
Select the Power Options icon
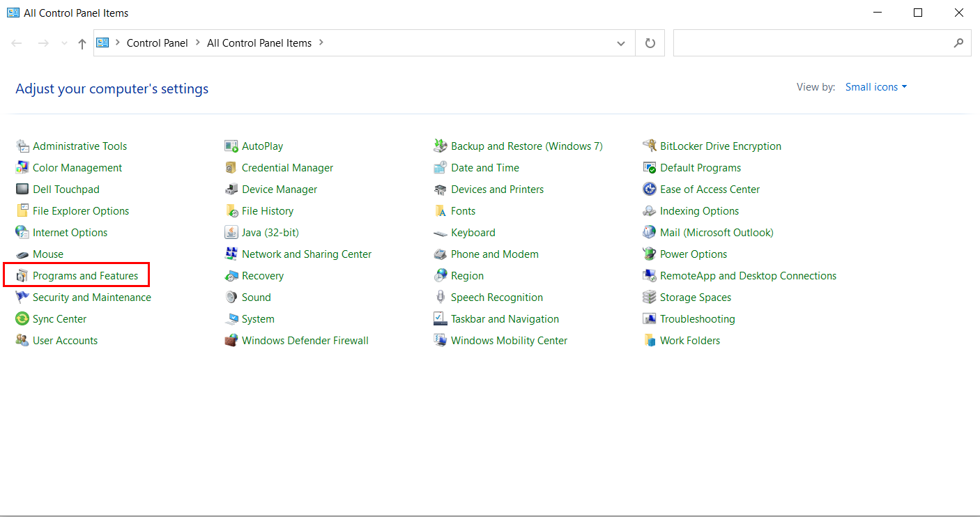coord(693,254)
